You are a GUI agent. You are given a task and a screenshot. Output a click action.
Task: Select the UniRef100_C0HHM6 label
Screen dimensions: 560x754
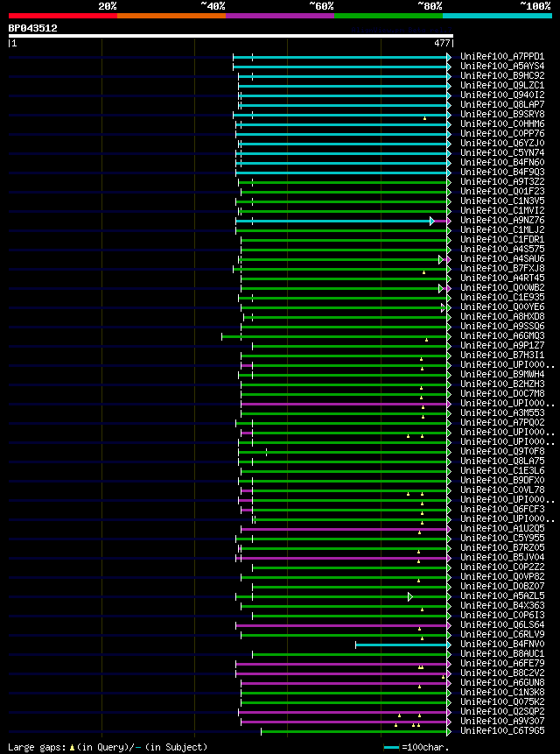tap(502, 124)
